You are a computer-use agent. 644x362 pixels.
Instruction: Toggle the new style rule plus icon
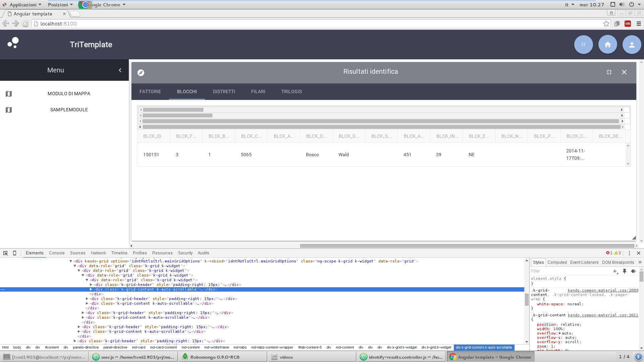point(615,271)
